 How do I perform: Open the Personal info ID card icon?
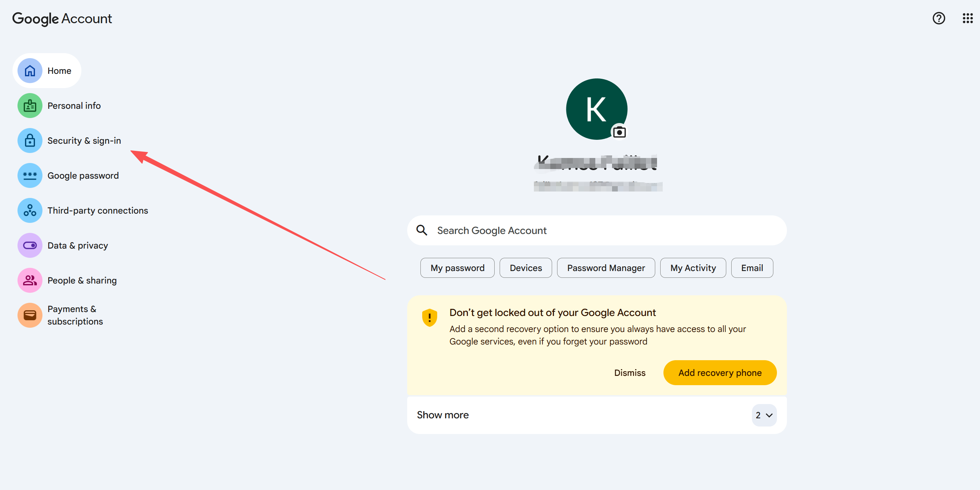point(30,106)
